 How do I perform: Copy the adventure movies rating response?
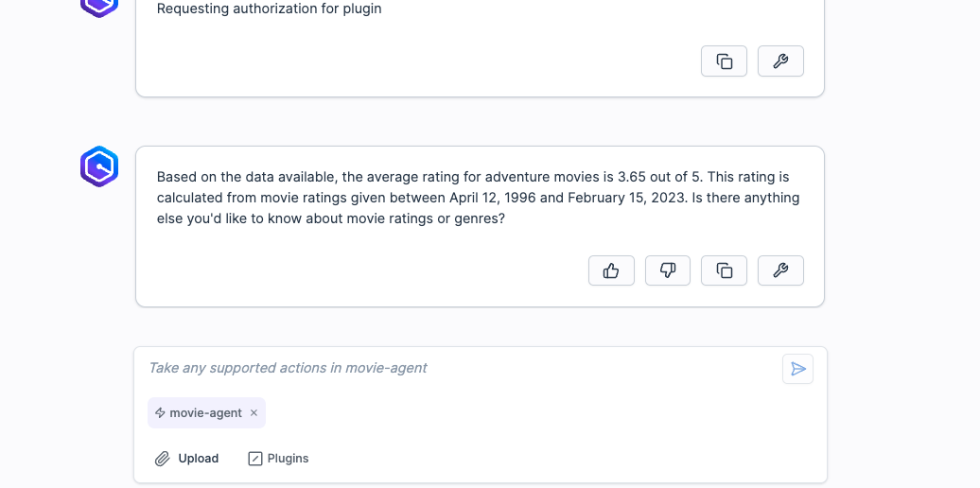point(725,270)
